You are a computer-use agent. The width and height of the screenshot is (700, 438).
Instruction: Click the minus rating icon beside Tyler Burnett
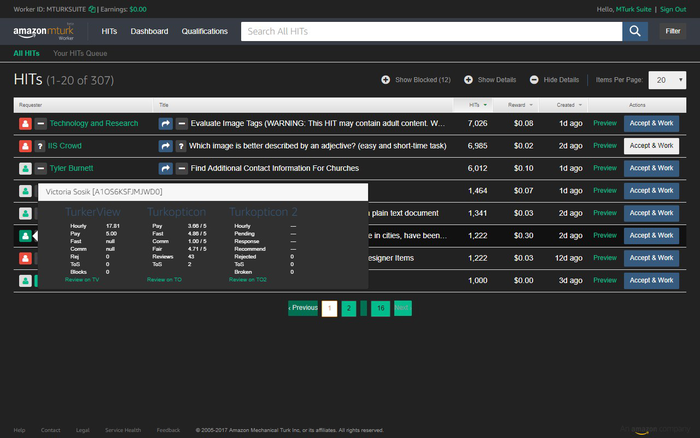(41, 168)
